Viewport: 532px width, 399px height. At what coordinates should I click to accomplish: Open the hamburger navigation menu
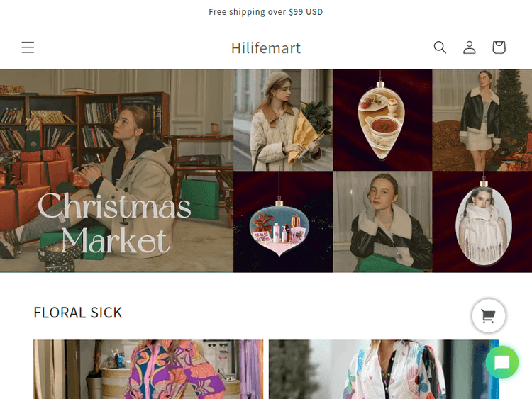coord(28,47)
